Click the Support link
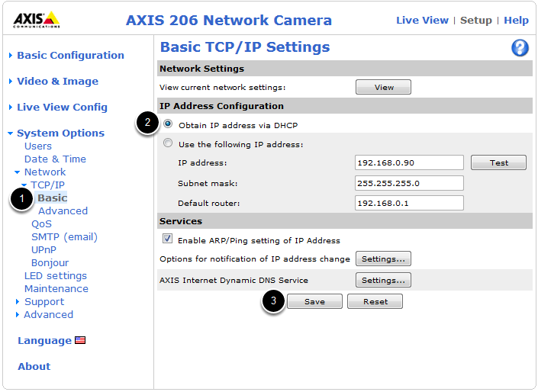This screenshot has height=392, width=538. click(44, 302)
